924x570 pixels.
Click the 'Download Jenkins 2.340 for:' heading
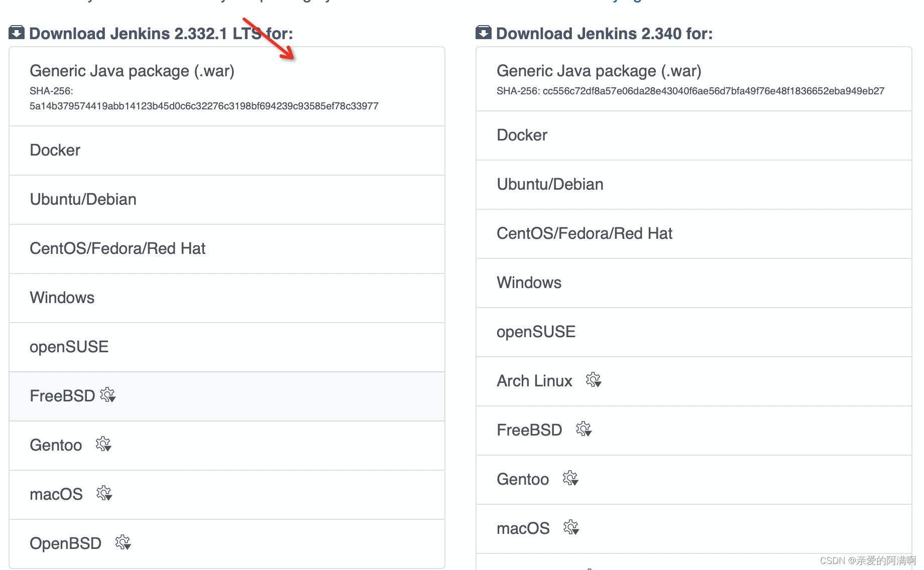(x=605, y=34)
